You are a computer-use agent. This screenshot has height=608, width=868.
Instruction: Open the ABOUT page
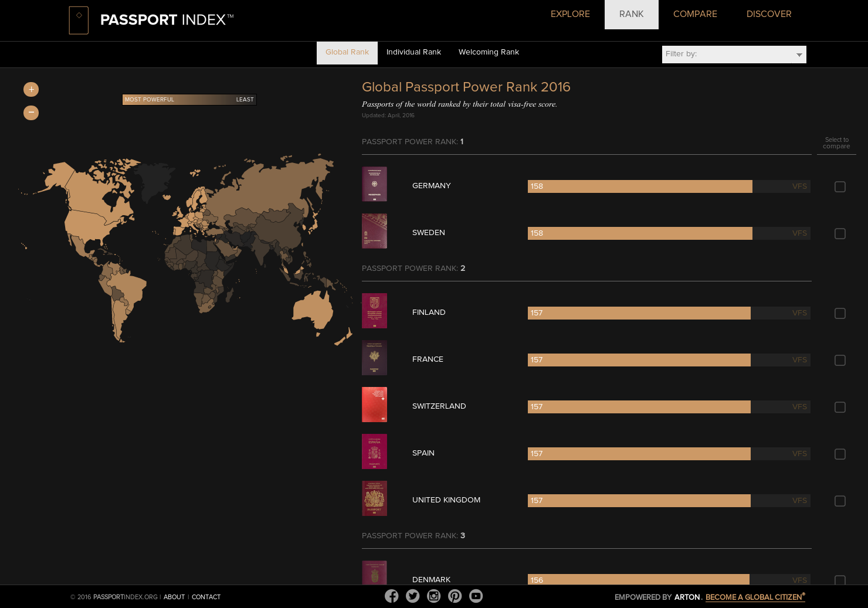click(x=174, y=597)
